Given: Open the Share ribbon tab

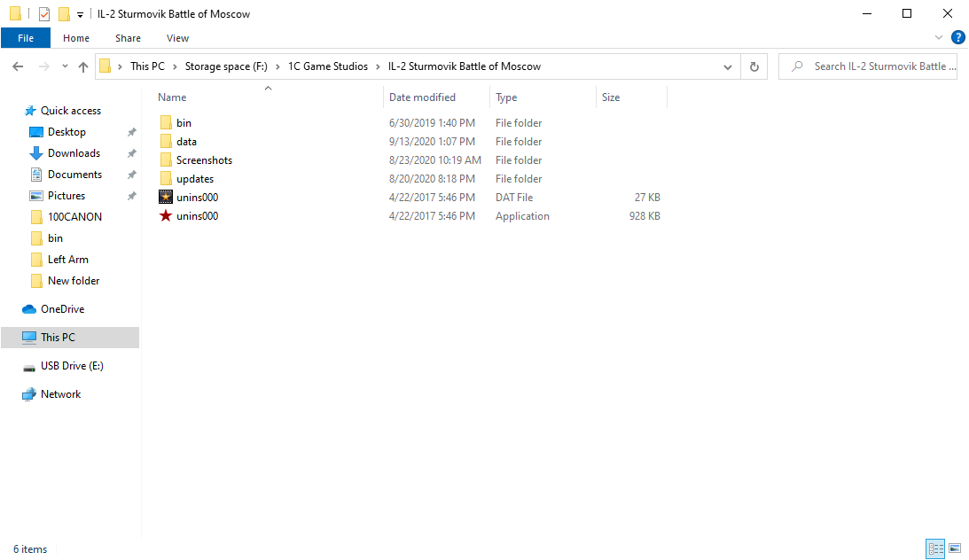Looking at the screenshot, I should tap(128, 38).
